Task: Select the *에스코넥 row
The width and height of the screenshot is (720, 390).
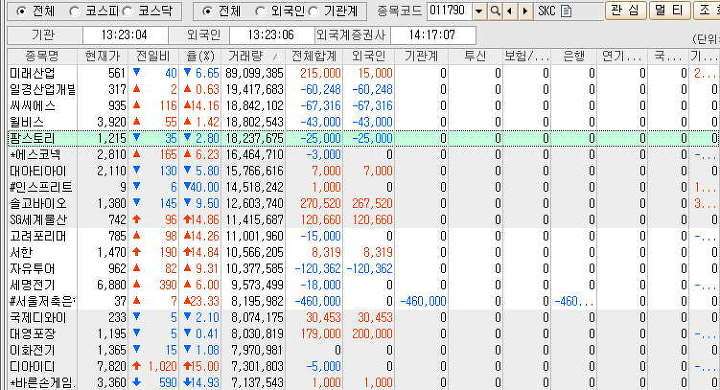Action: pyautogui.click(x=363, y=155)
